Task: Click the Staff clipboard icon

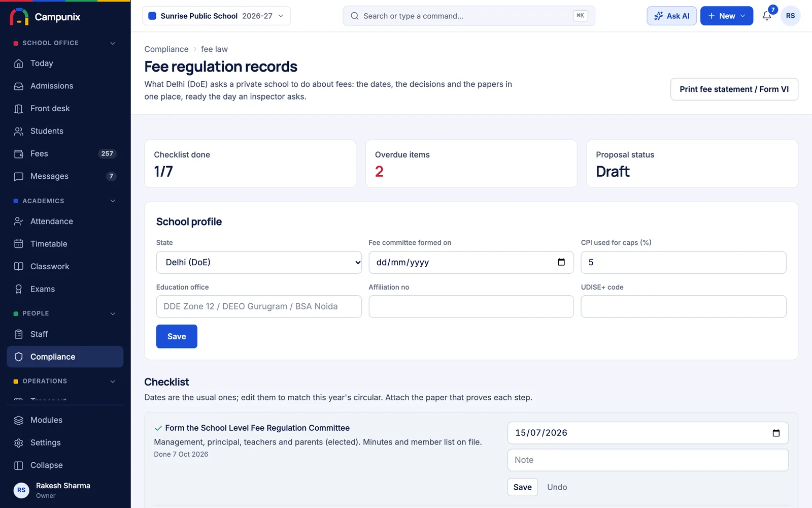Action: point(19,334)
